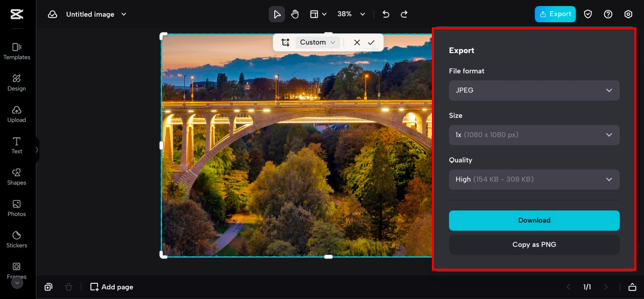Select the pointer selection tool
This screenshot has width=644, height=299.
pyautogui.click(x=277, y=14)
